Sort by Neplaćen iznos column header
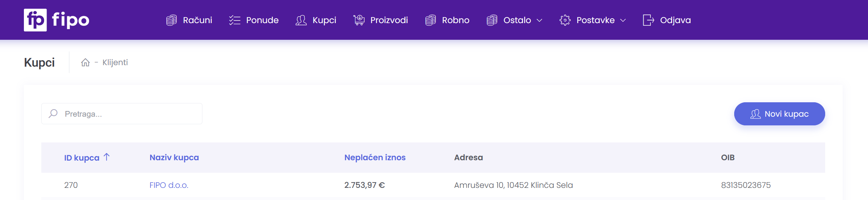 (375, 158)
